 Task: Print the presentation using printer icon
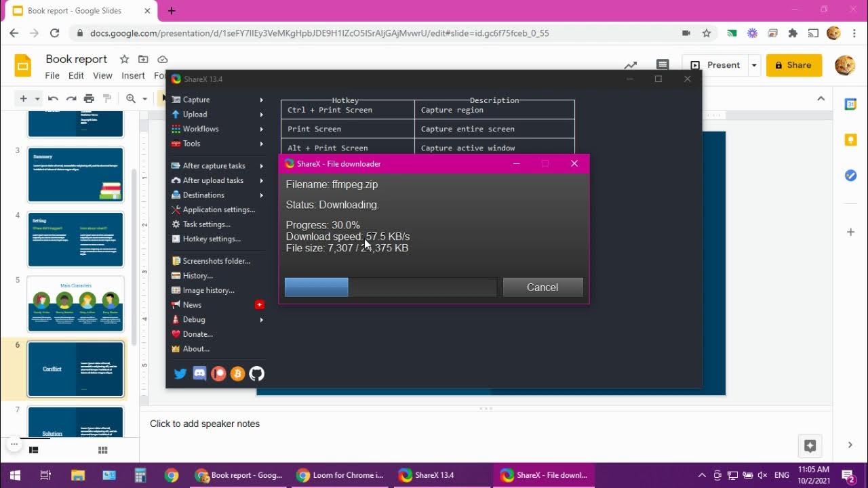coord(89,99)
